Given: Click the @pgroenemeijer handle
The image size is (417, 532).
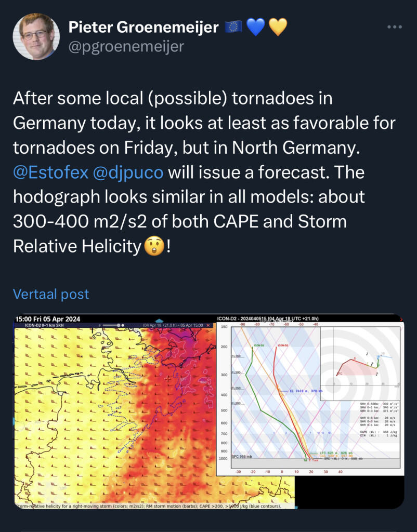Looking at the screenshot, I should (x=126, y=46).
